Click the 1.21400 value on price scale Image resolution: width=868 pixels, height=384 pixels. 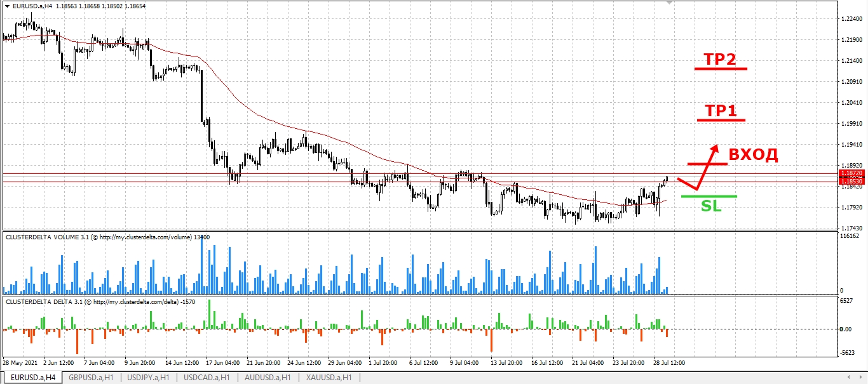point(851,61)
